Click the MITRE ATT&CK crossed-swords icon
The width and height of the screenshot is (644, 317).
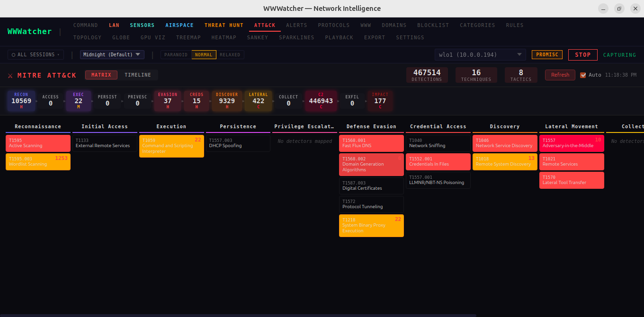point(10,75)
